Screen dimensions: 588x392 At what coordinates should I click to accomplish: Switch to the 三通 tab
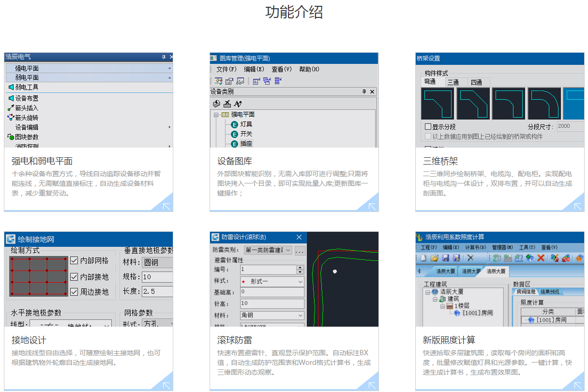tap(453, 82)
